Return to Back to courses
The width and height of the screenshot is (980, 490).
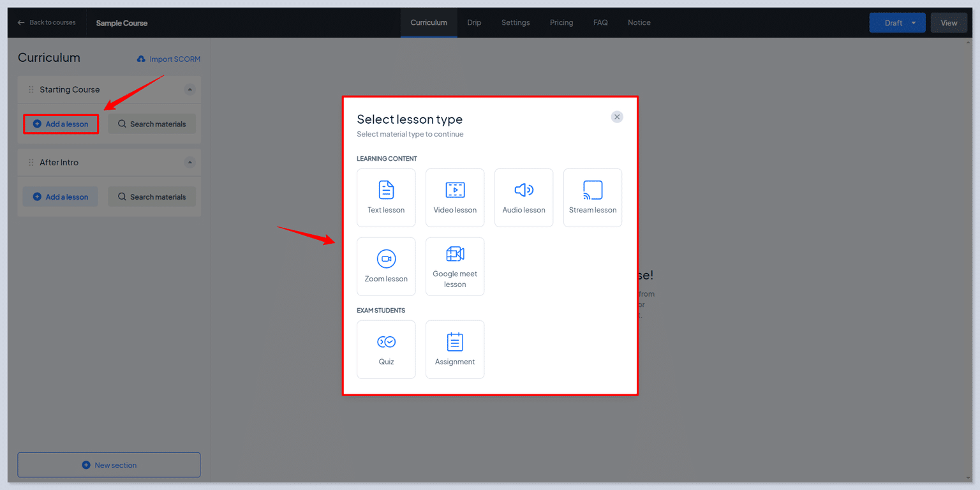46,22
